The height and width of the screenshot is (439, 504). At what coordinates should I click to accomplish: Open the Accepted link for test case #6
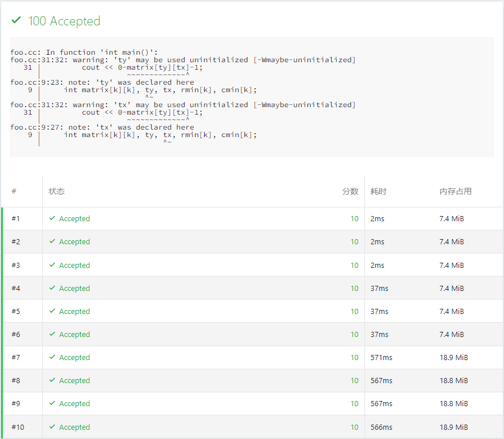(74, 335)
